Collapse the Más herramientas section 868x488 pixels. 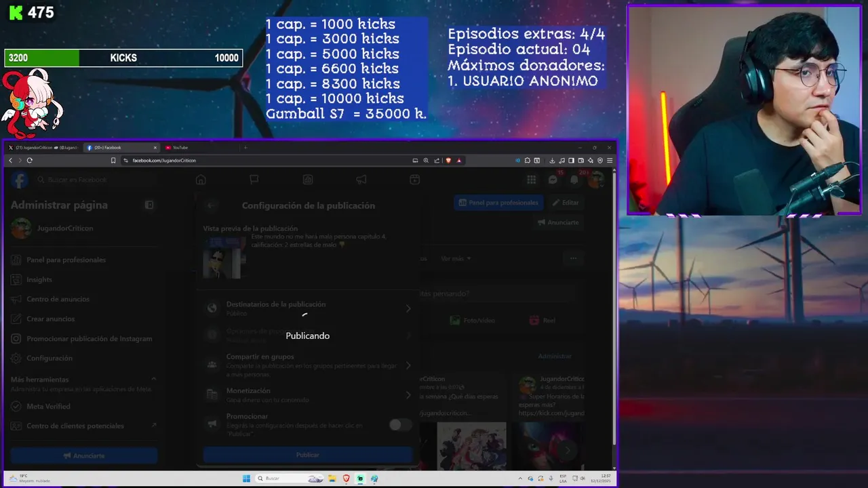[x=153, y=379]
